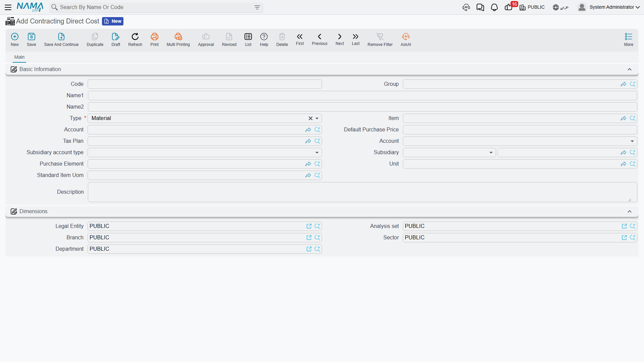Open Sector record in new window
Screen dimensions: 644x362
(624, 238)
